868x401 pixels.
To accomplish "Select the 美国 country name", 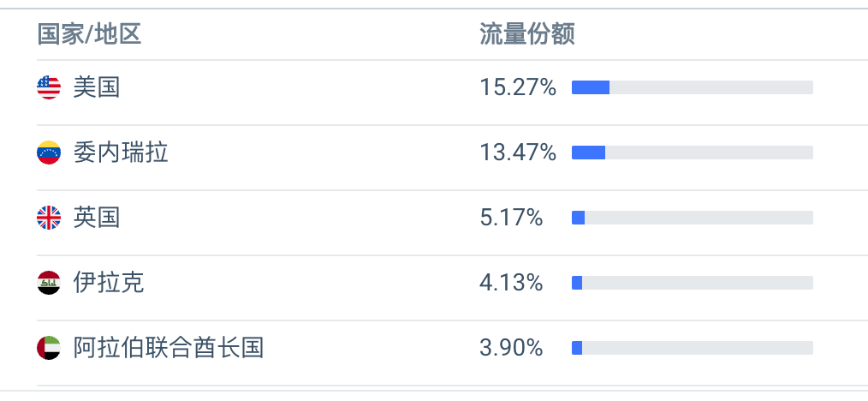I will (97, 87).
